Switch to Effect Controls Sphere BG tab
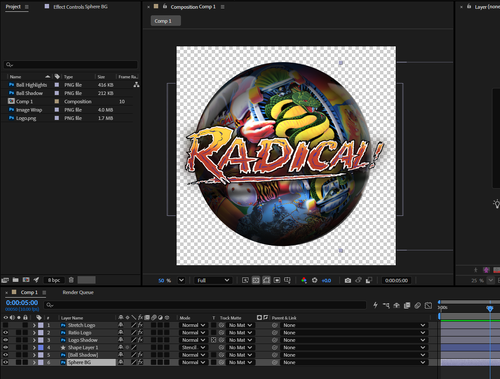 coord(80,7)
